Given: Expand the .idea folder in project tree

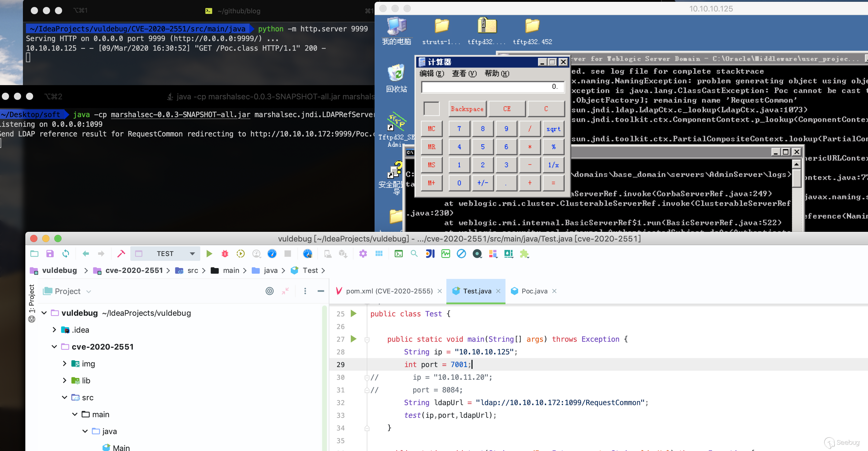Looking at the screenshot, I should point(54,330).
